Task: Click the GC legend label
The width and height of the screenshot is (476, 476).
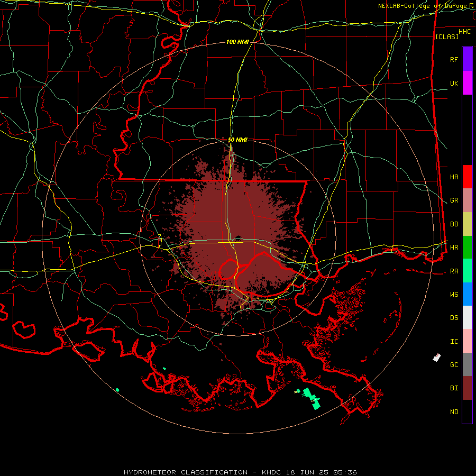Action: [454, 365]
